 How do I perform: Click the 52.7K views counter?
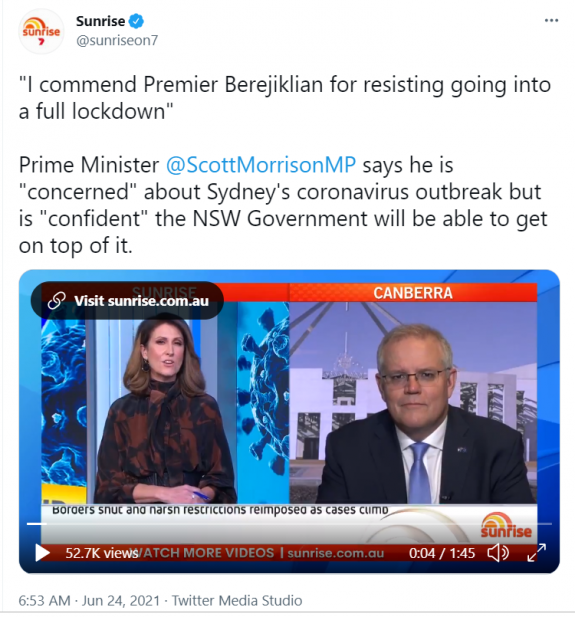102,553
